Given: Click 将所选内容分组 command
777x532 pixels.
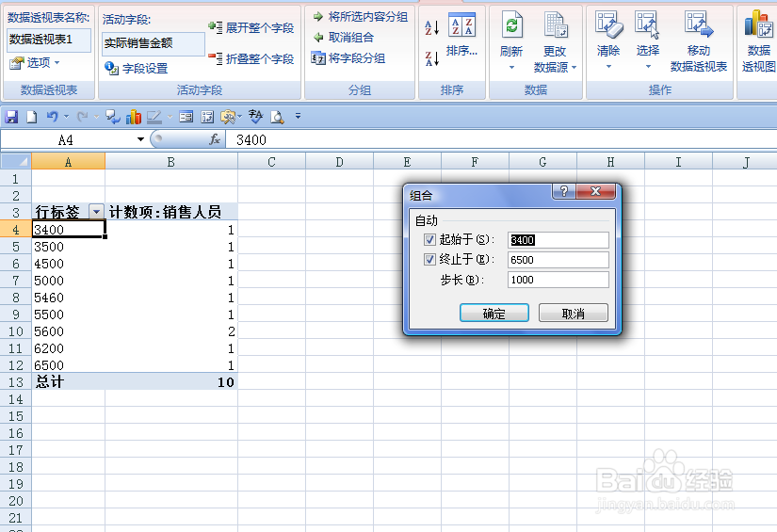Looking at the screenshot, I should click(x=361, y=17).
